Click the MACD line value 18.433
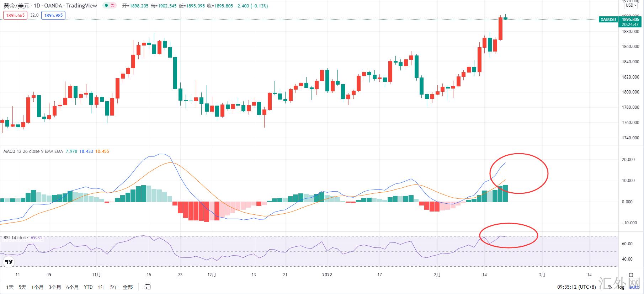 [x=86, y=151]
